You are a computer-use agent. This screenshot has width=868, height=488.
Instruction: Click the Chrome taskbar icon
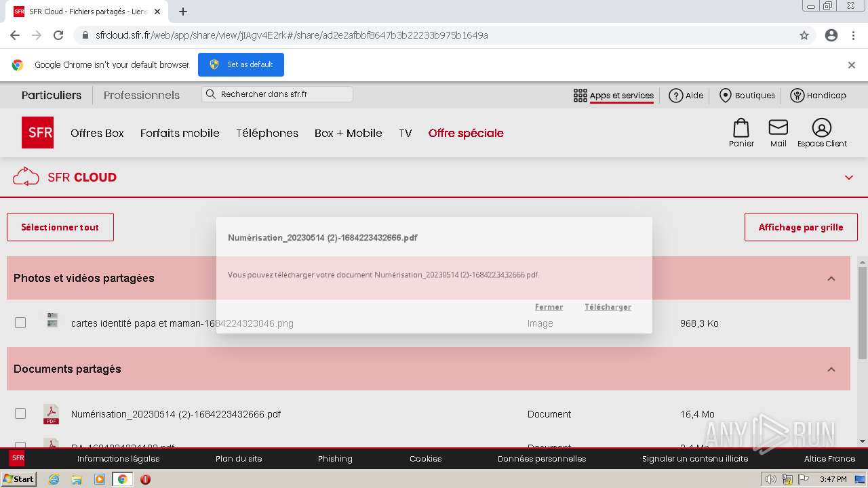coord(123,479)
